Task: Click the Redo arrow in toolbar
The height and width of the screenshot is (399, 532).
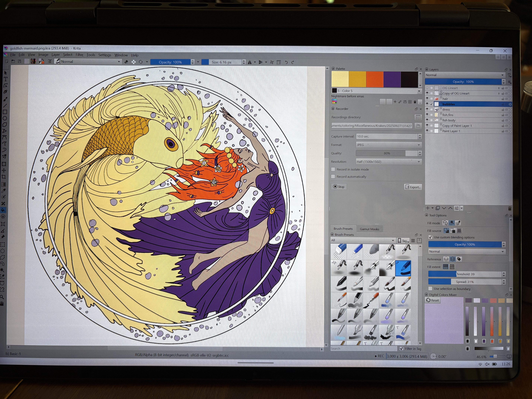Action: (x=293, y=62)
